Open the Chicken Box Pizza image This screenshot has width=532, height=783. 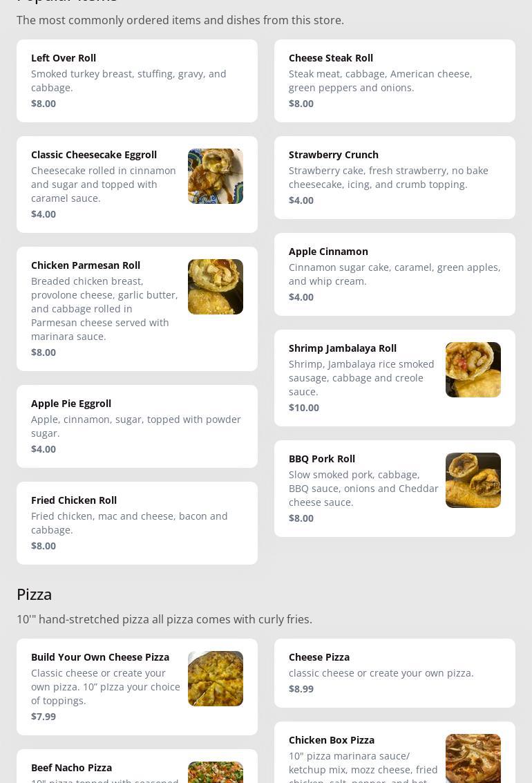[473, 759]
